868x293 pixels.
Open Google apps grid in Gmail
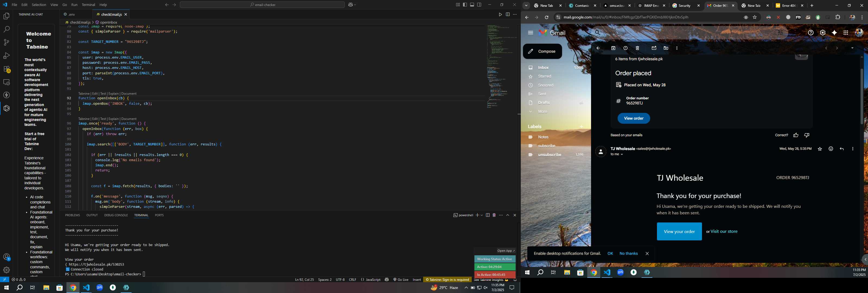click(846, 33)
